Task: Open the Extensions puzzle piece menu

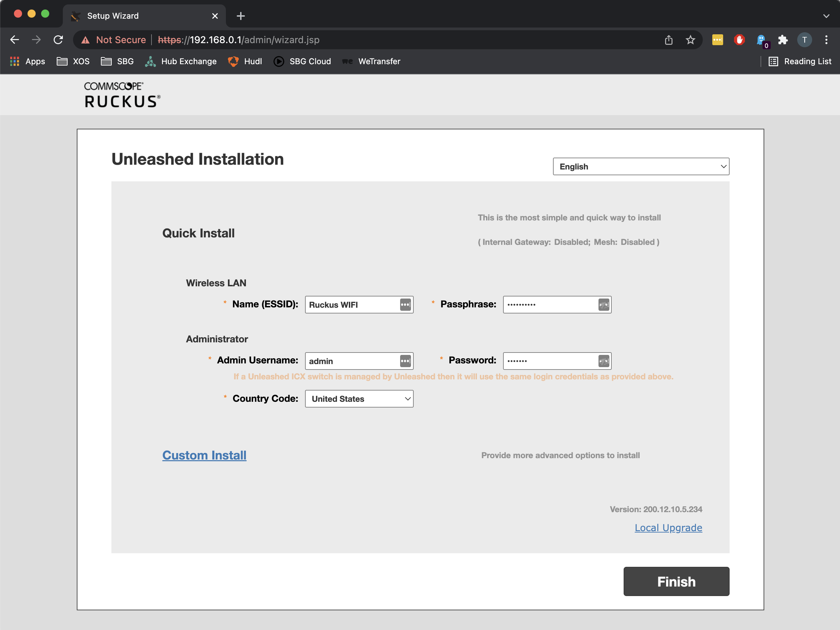Action: (x=783, y=40)
